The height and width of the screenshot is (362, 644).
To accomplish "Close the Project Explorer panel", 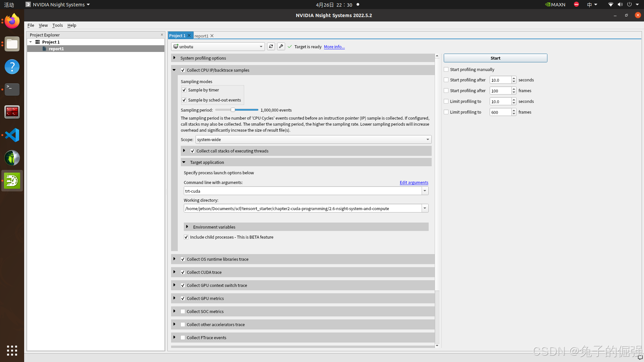I will [162, 35].
